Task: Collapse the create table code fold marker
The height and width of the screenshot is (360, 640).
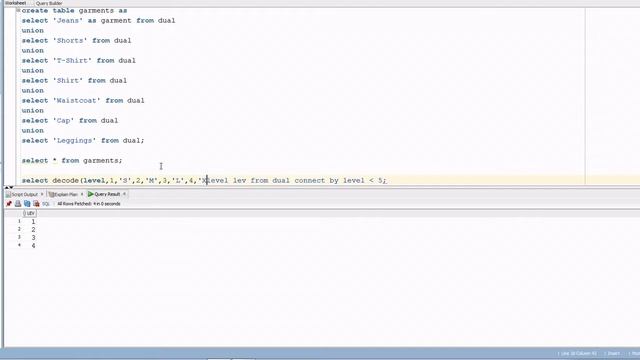Action: pos(18,10)
